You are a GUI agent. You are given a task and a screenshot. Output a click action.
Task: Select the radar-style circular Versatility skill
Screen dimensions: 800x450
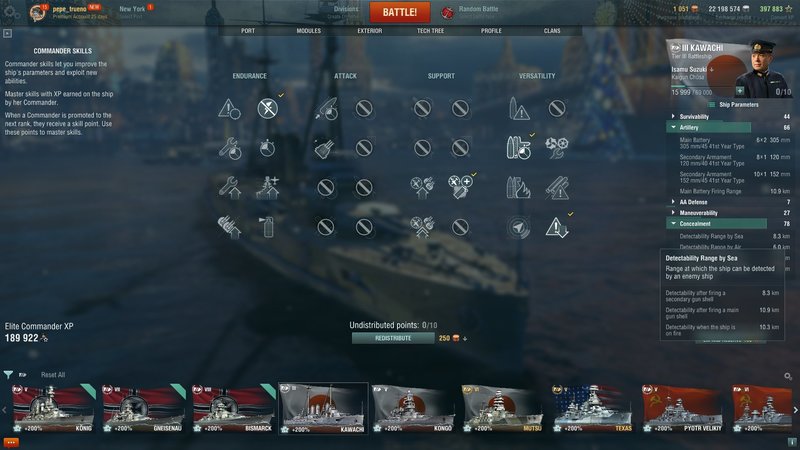(518, 227)
